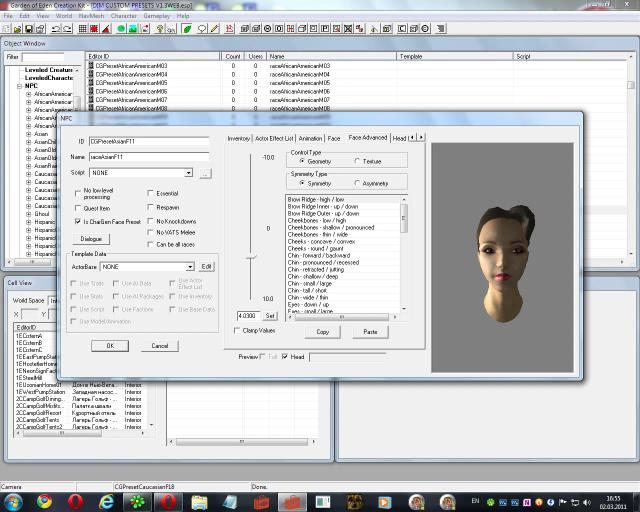Viewport: 640px width, 512px height.
Task: Open Google Chrome from the taskbar
Action: click(44, 501)
